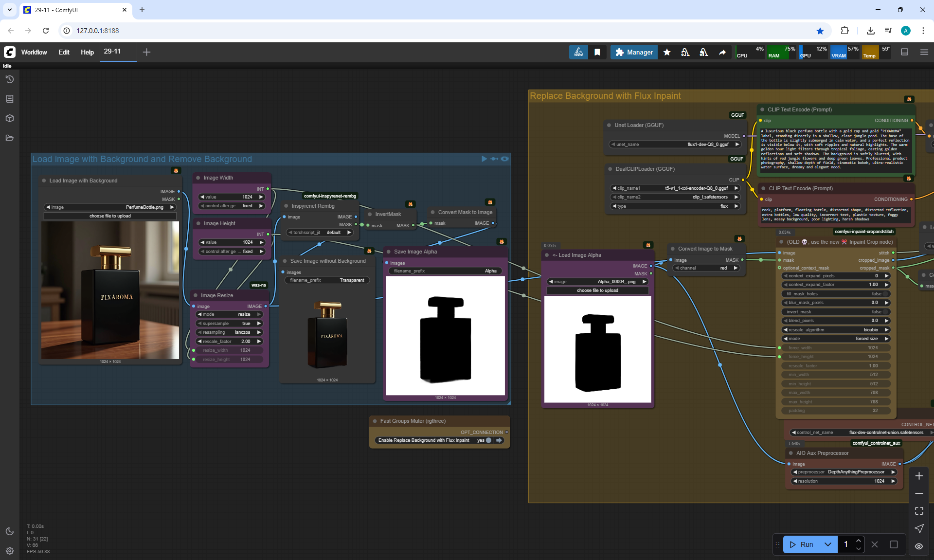
Task: Click the zoom in plus icon
Action: click(919, 476)
